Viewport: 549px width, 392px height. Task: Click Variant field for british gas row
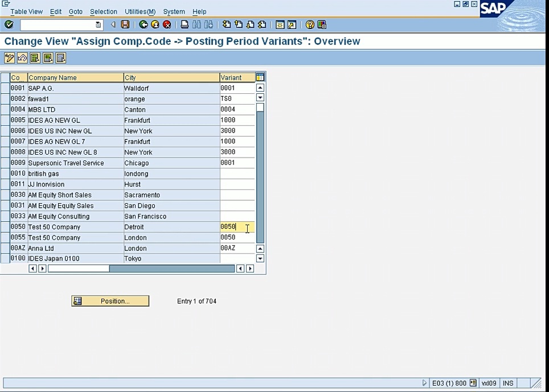[x=237, y=174]
